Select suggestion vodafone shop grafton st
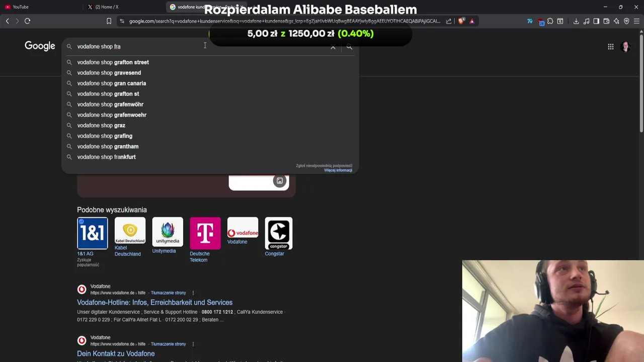Screen dimensions: 644x362 click(x=210, y=94)
